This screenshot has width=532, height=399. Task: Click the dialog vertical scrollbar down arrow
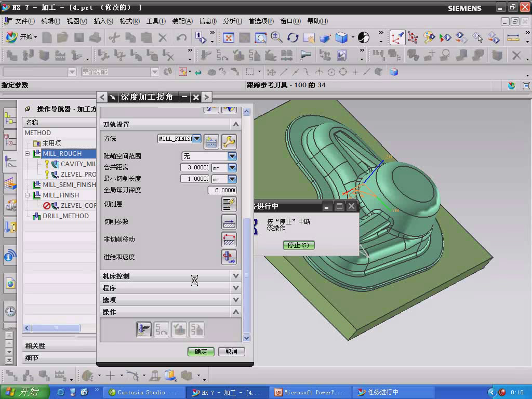coord(247,338)
